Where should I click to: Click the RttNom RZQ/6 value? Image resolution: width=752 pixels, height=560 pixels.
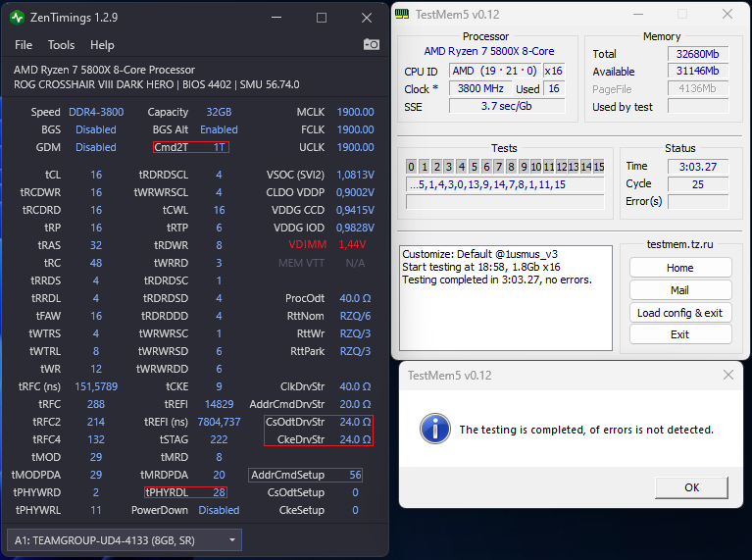click(x=355, y=316)
